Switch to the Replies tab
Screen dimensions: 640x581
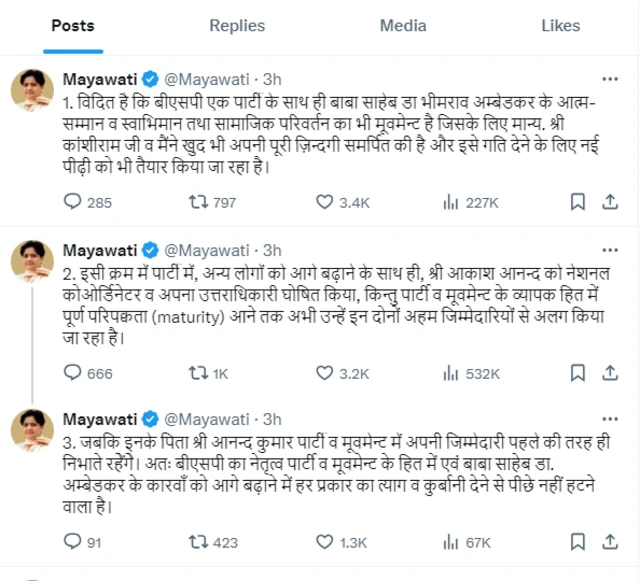237,26
